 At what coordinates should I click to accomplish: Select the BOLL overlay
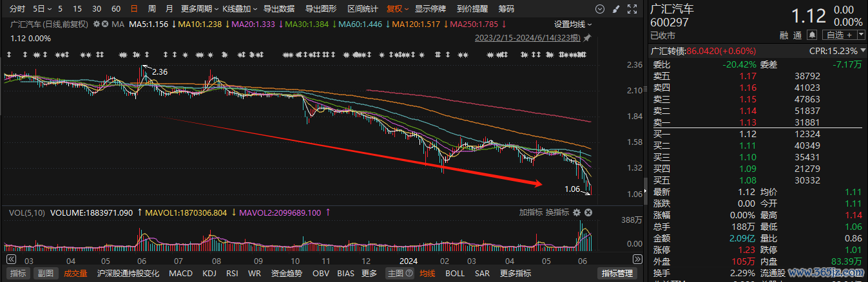pos(455,273)
